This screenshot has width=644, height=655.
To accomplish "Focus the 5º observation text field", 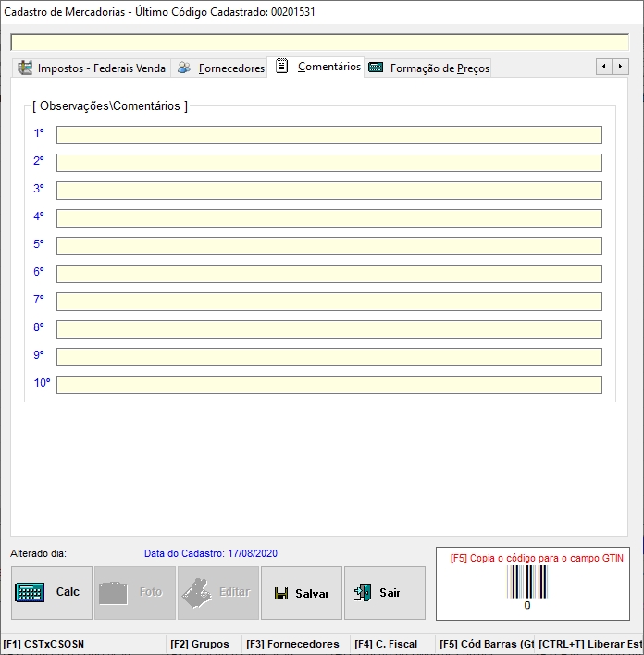I will pyautogui.click(x=328, y=246).
